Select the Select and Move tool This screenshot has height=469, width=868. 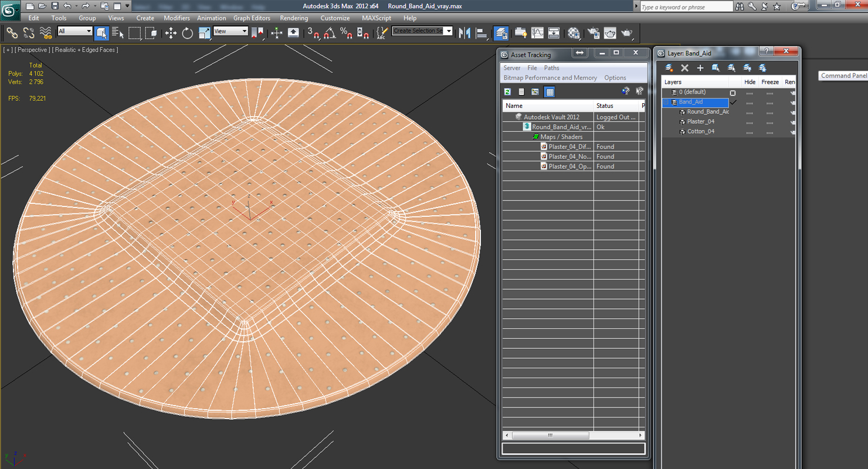point(171,33)
